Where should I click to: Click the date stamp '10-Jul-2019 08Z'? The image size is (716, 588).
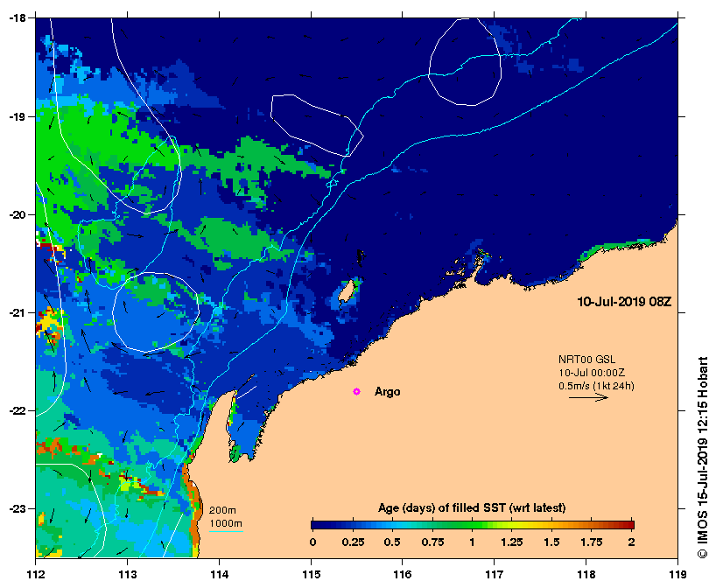(624, 302)
